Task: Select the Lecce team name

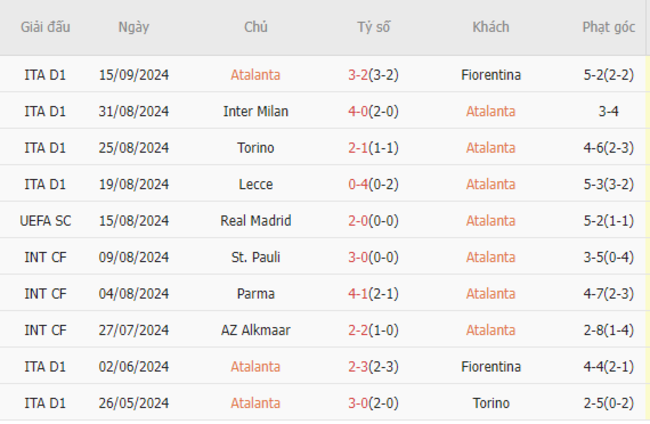Action: pos(255,184)
